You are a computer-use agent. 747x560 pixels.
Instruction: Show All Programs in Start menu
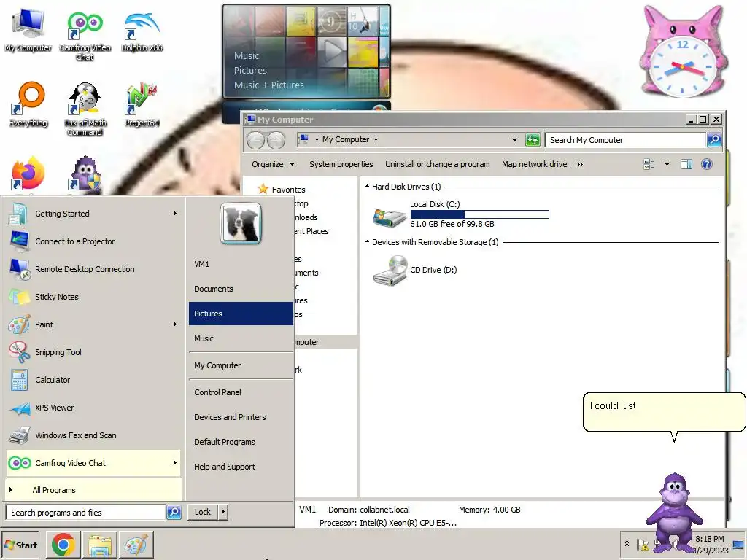point(93,489)
